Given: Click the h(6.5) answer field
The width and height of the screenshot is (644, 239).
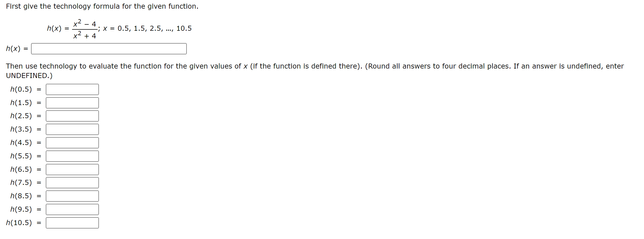Looking at the screenshot, I should point(72,169).
